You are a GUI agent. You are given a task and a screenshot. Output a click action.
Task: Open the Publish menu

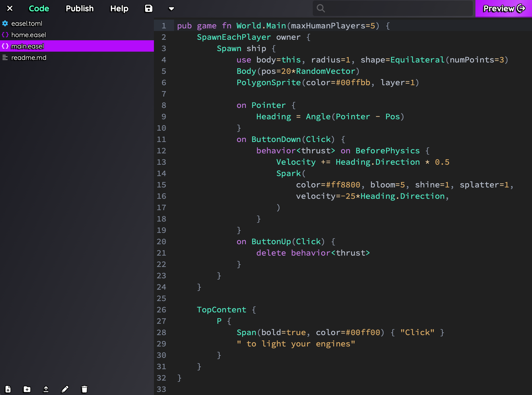coord(80,8)
